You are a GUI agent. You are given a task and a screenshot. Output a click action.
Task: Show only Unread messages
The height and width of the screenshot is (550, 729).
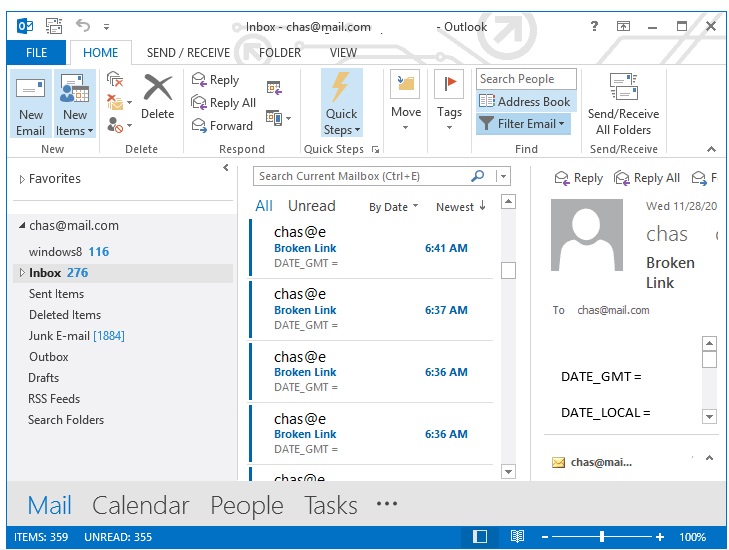pos(311,206)
